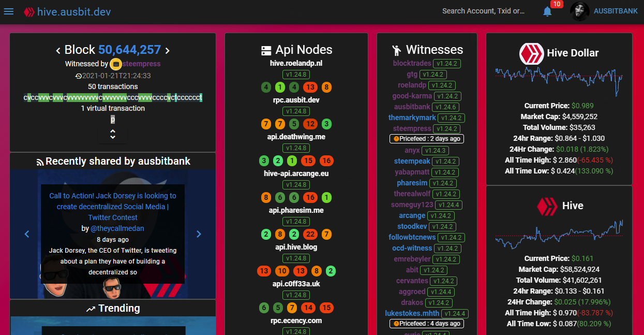Go to the previous block arrow
The image size is (644, 335).
(x=58, y=50)
